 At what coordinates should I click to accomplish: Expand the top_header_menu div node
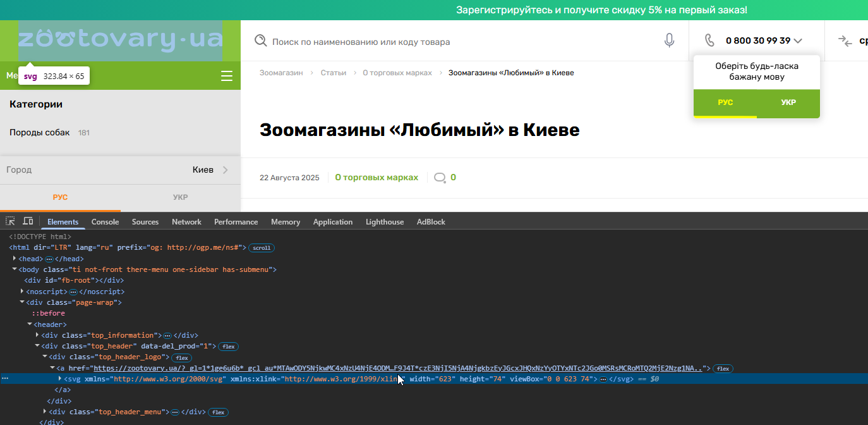point(45,412)
